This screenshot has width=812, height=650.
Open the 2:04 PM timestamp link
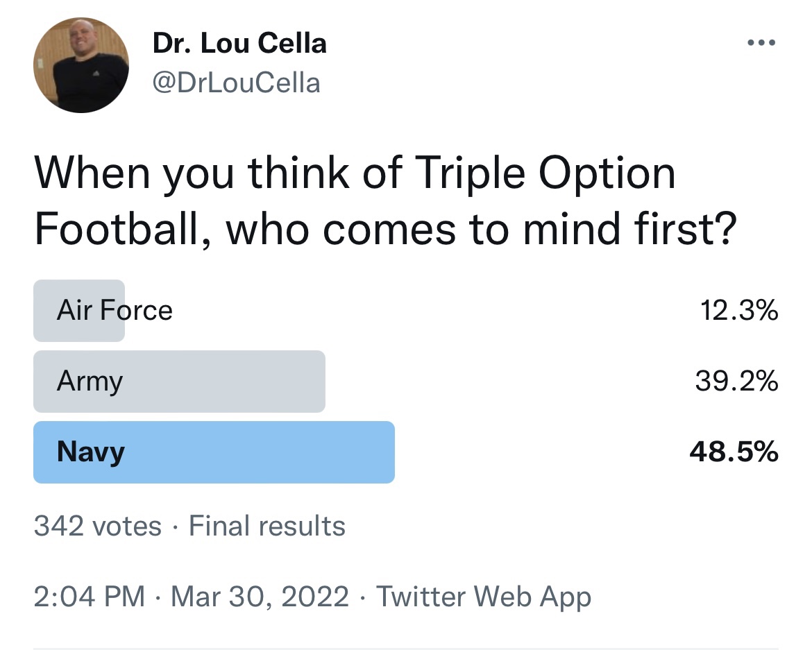(x=89, y=596)
